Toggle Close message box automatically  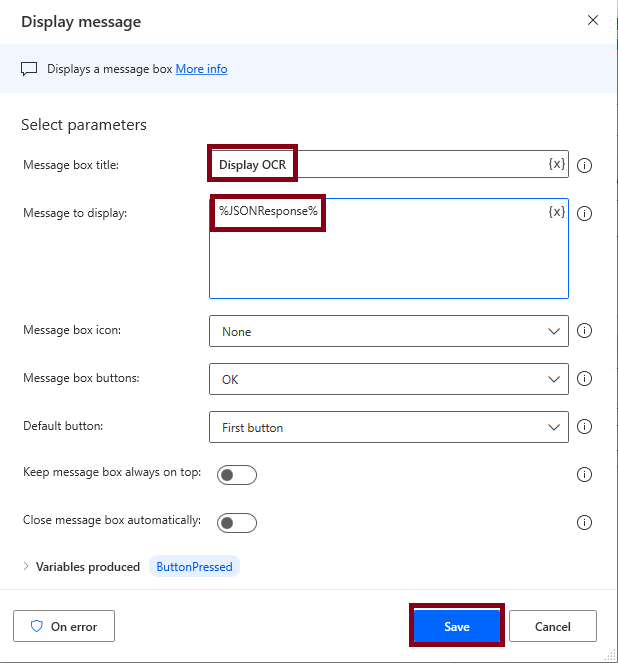(237, 522)
